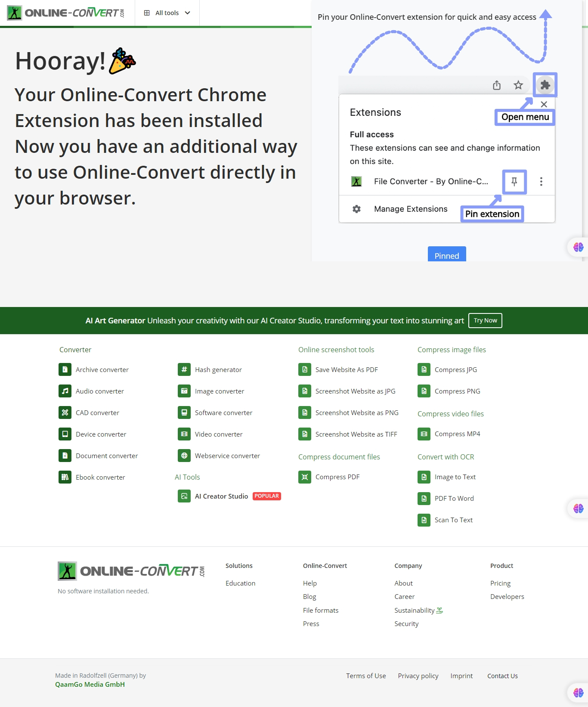Click the Compress PDF icon
588x707 pixels.
click(x=305, y=477)
